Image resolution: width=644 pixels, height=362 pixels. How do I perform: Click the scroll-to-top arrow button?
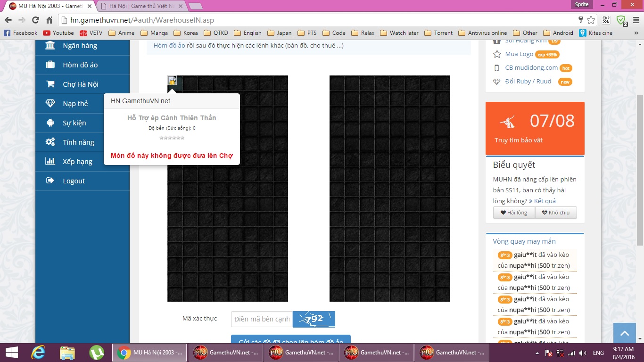625,333
